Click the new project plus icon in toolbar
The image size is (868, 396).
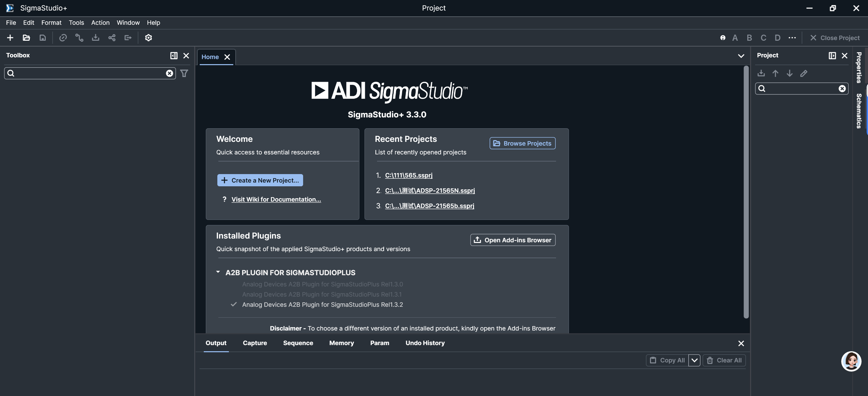coord(10,38)
